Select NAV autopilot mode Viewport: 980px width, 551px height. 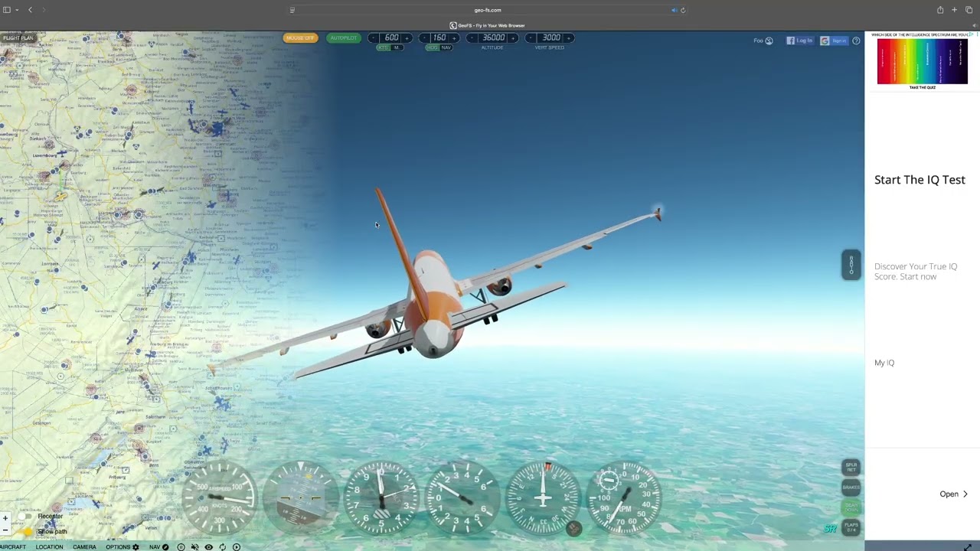[x=446, y=47]
